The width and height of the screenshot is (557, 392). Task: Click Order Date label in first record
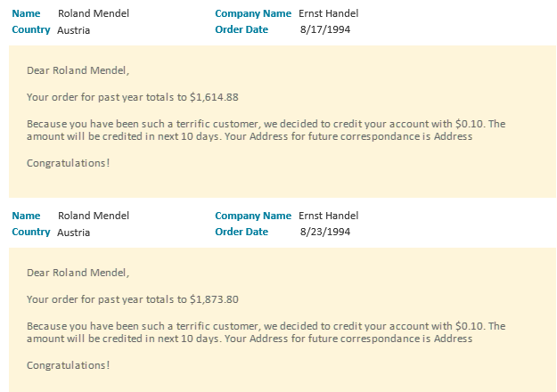tap(242, 29)
